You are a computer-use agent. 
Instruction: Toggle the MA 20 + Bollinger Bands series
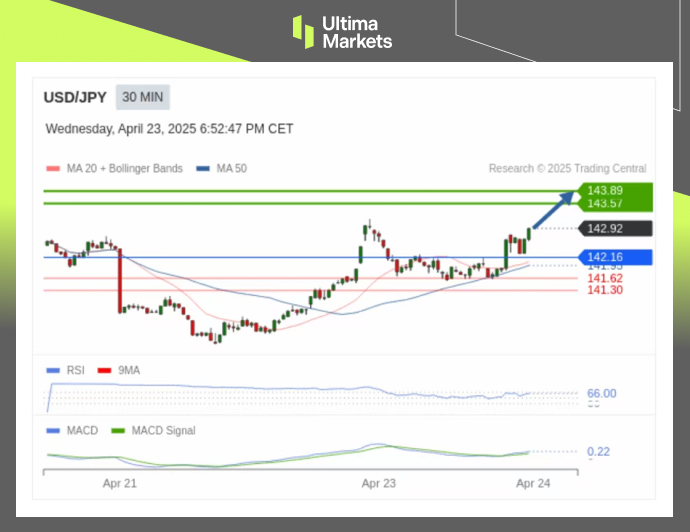point(124,169)
